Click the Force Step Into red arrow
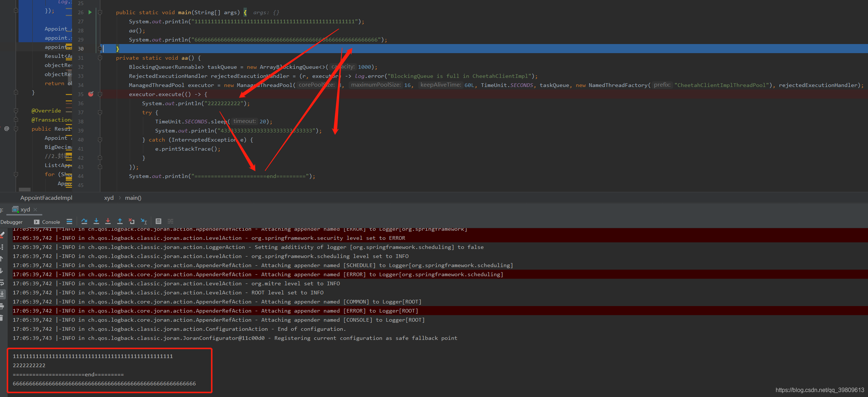 point(108,221)
